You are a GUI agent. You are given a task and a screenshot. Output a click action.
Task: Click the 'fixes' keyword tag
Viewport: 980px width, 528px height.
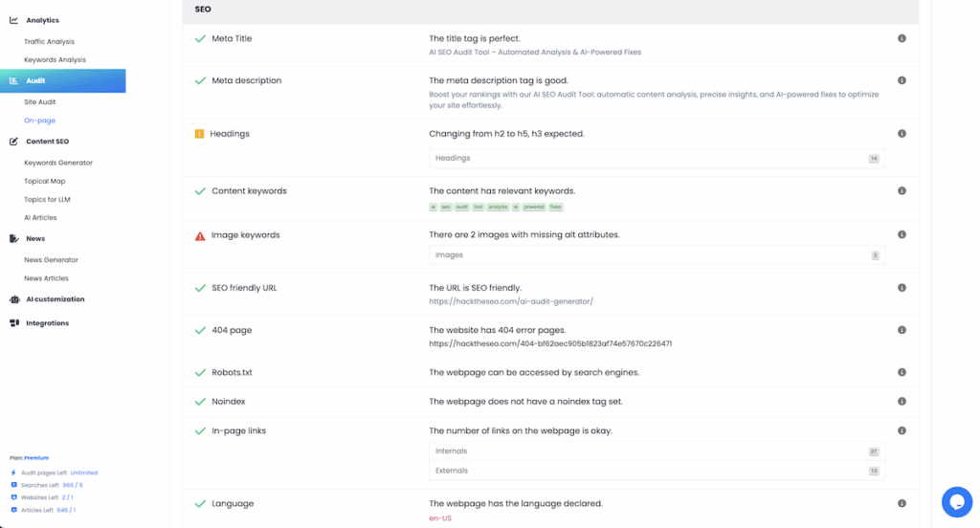pos(556,207)
